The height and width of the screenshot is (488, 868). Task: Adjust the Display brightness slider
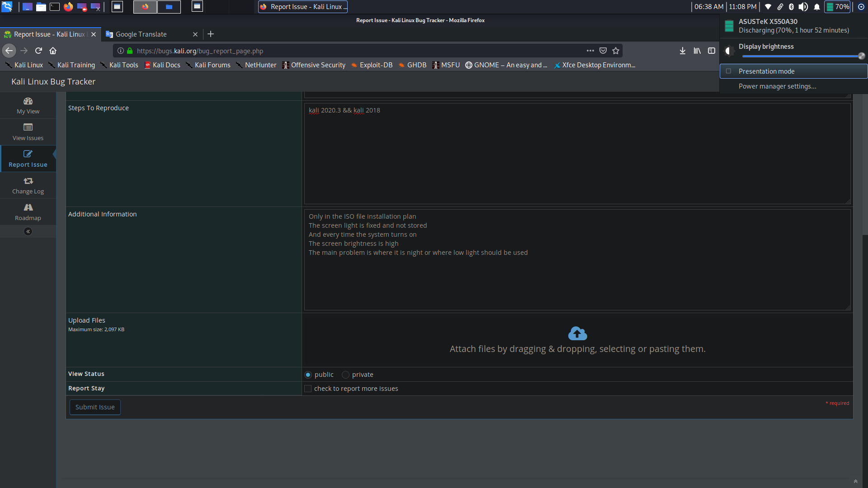point(802,56)
